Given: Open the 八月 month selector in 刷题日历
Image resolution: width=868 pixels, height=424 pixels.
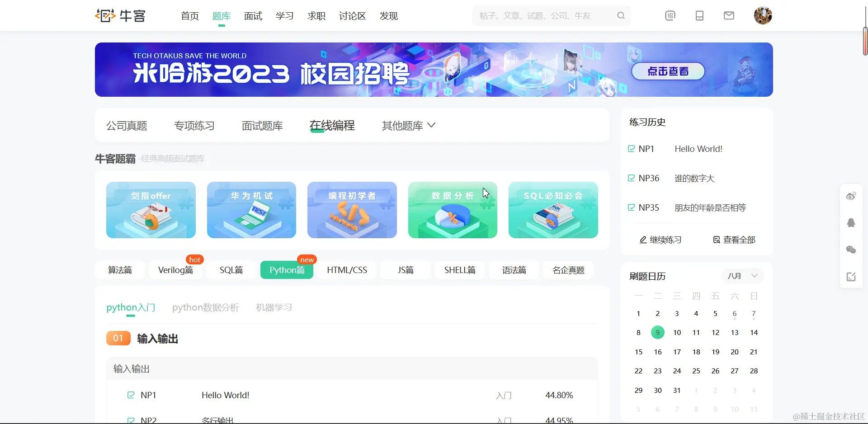Looking at the screenshot, I should (x=741, y=276).
